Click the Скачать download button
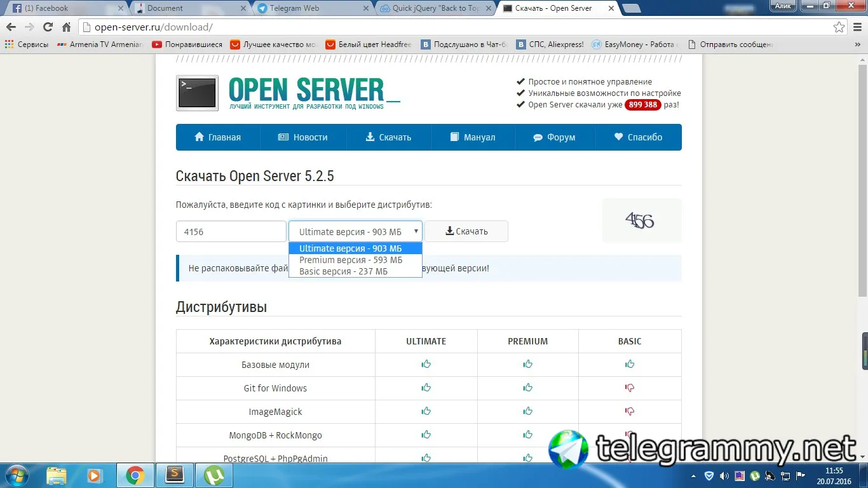The width and height of the screenshot is (868, 488). click(x=466, y=231)
